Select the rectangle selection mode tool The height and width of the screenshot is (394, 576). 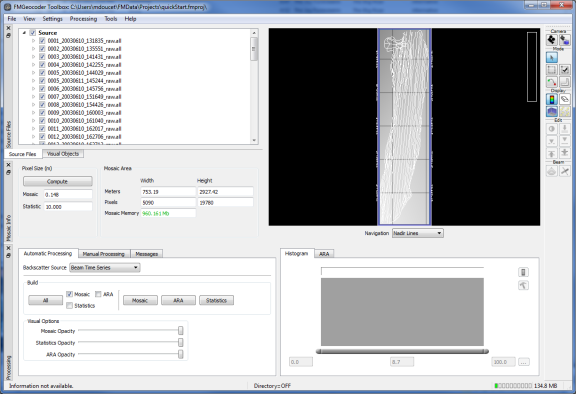coord(551,70)
